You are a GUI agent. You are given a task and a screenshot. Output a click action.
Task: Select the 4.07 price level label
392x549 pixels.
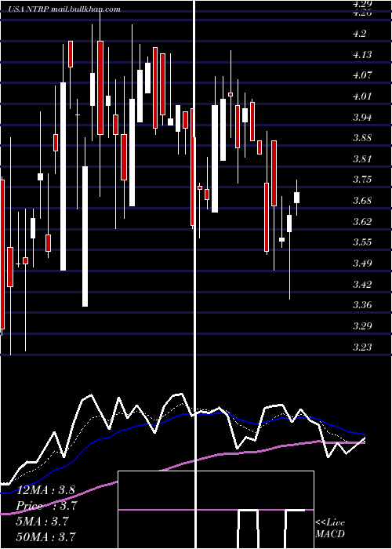tap(362, 75)
